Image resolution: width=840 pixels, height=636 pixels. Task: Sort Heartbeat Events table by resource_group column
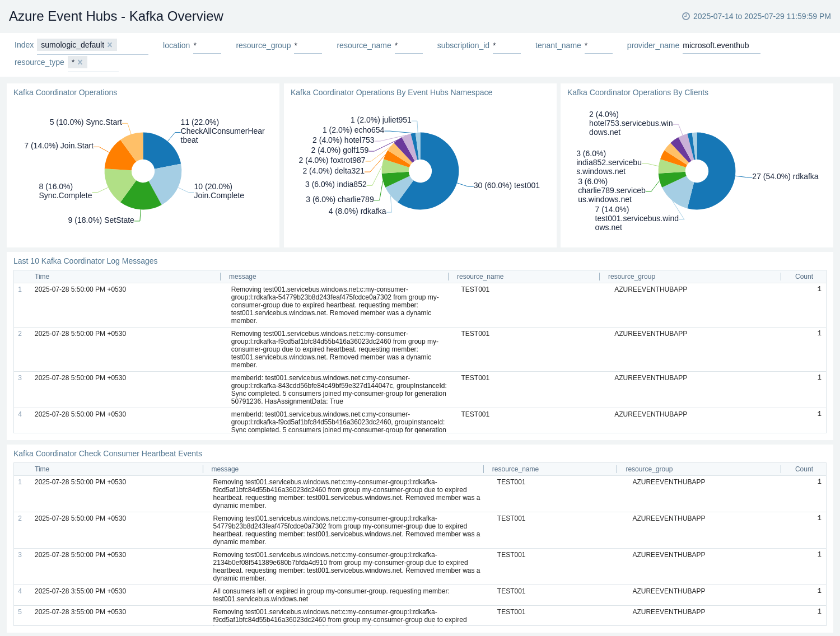(649, 469)
